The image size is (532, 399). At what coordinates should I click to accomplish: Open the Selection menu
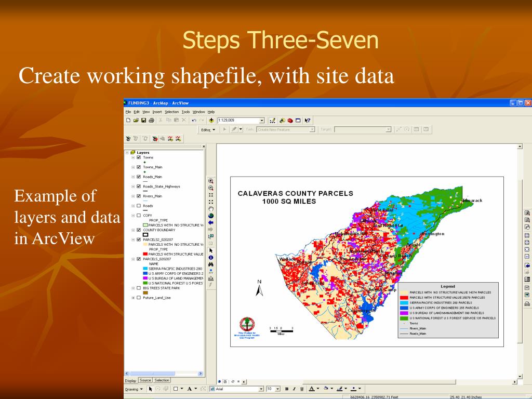pyautogui.click(x=171, y=112)
